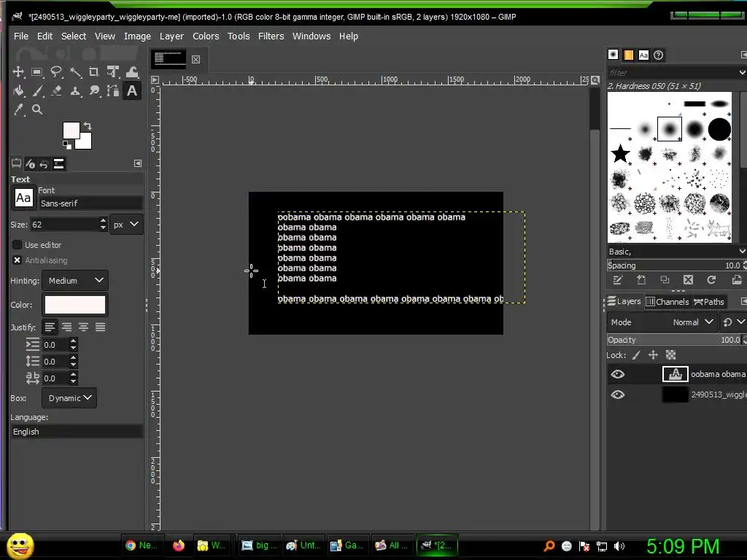Select the Rectangle Select tool
This screenshot has width=747, height=560.
coord(36,72)
